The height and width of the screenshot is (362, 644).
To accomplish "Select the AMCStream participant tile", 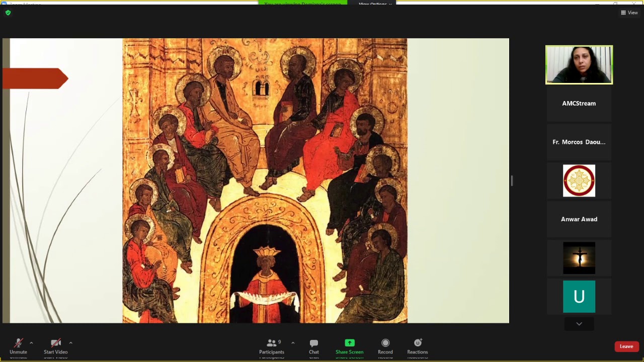I will pos(579,104).
